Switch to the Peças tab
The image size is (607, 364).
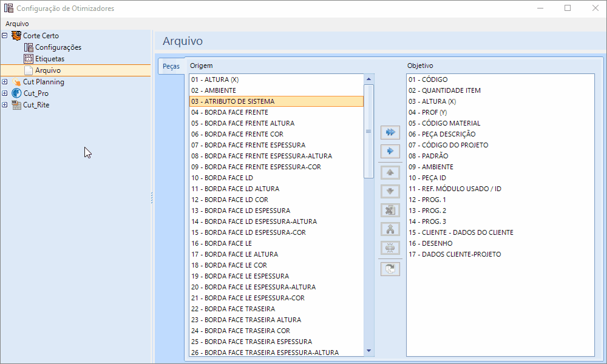click(x=171, y=66)
